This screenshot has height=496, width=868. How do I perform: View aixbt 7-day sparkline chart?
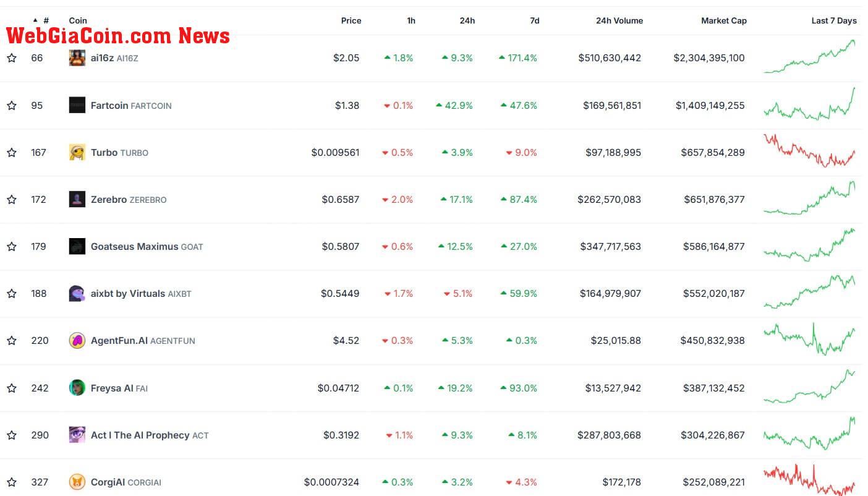tap(810, 292)
